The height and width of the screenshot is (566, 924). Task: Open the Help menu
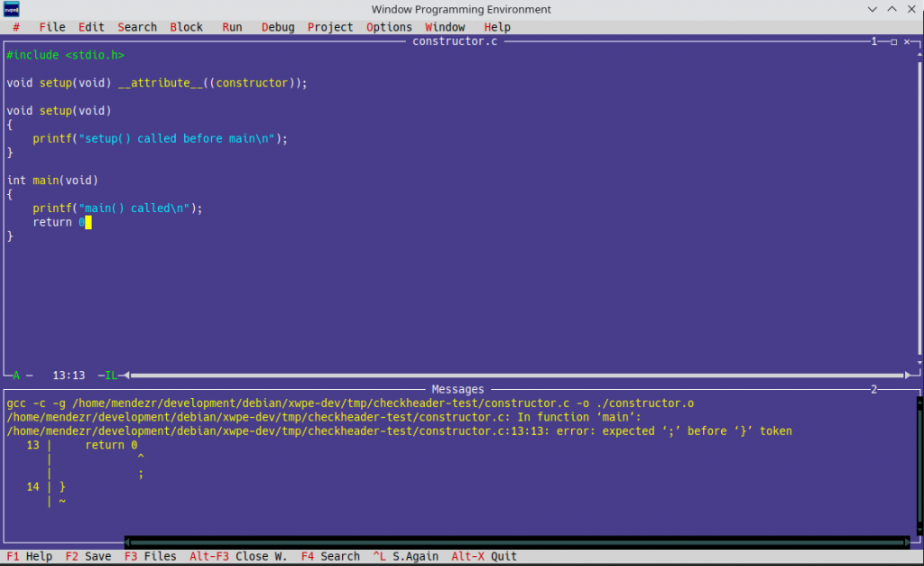tap(497, 27)
